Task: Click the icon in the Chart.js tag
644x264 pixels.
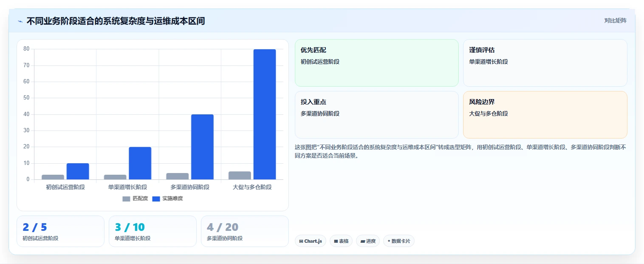Action: (x=301, y=241)
